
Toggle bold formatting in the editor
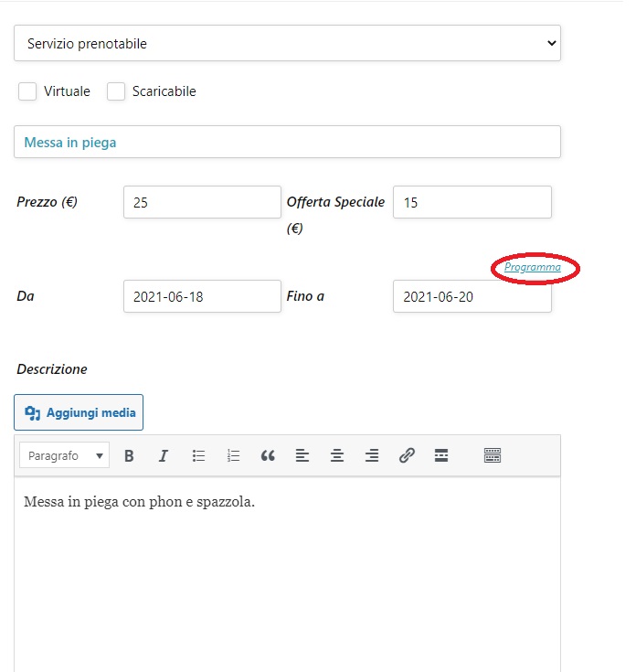coord(129,455)
